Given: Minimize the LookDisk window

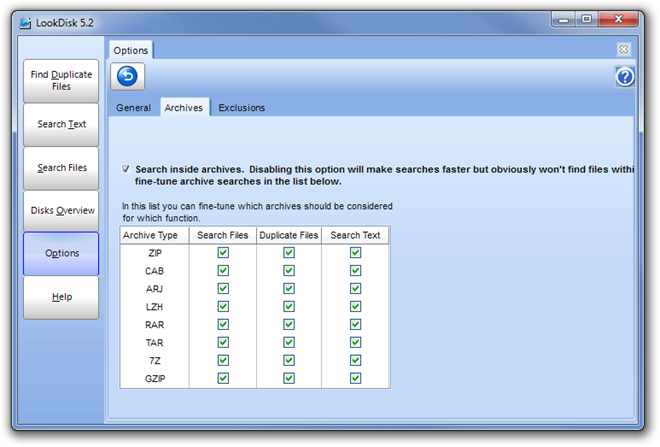Looking at the screenshot, I should click(564, 19).
